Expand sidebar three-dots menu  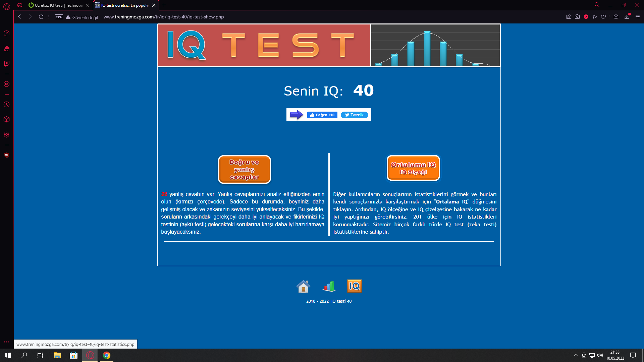point(6,342)
